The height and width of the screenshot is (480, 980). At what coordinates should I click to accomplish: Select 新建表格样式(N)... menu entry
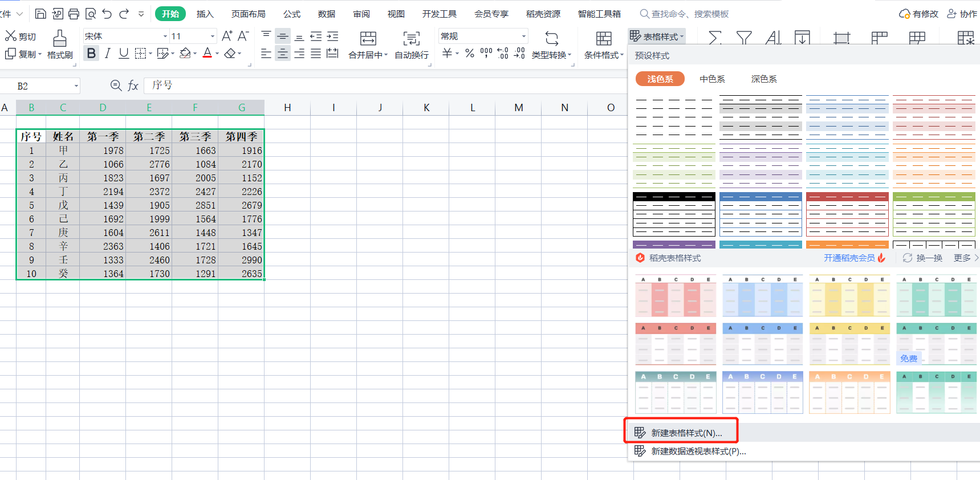pos(686,433)
